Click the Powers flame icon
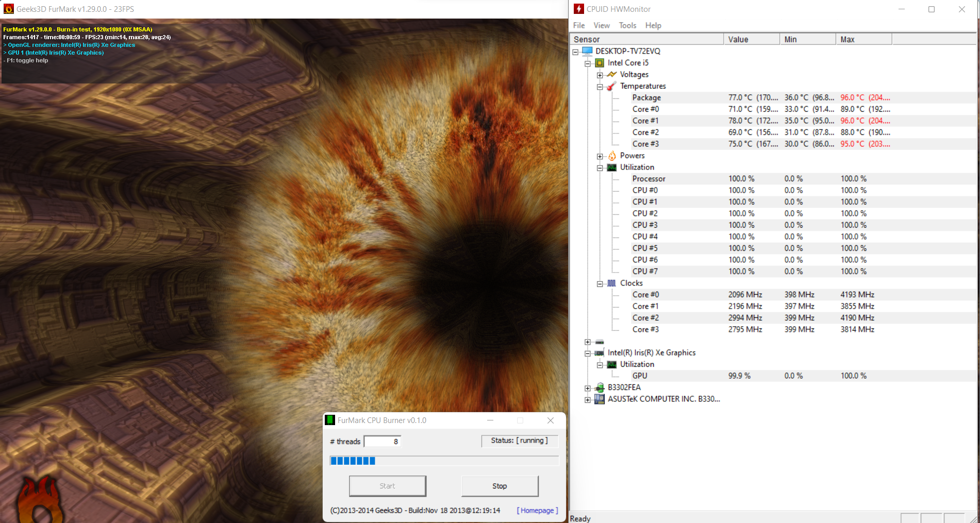980x523 pixels. [x=612, y=156]
